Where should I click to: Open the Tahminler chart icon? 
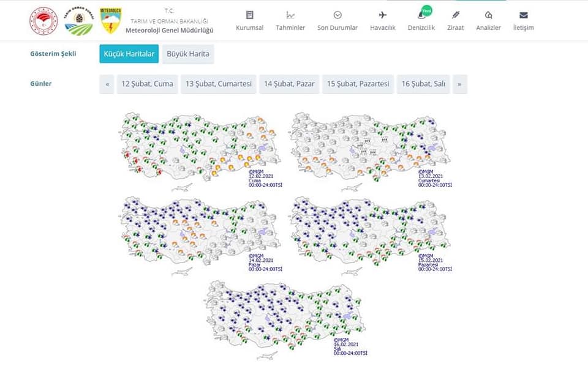pyautogui.click(x=290, y=15)
